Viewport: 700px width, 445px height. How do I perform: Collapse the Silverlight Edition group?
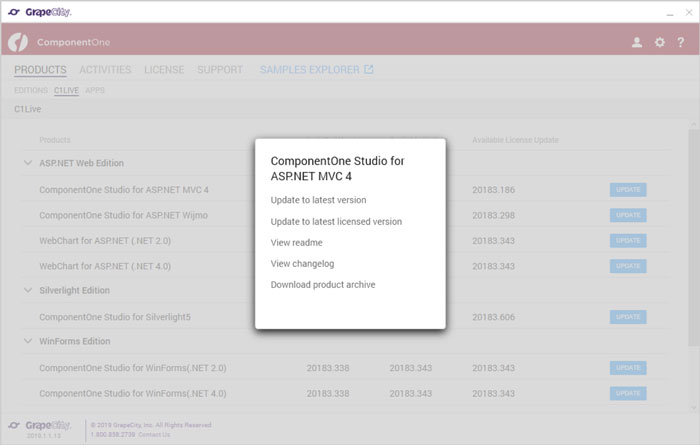point(28,290)
